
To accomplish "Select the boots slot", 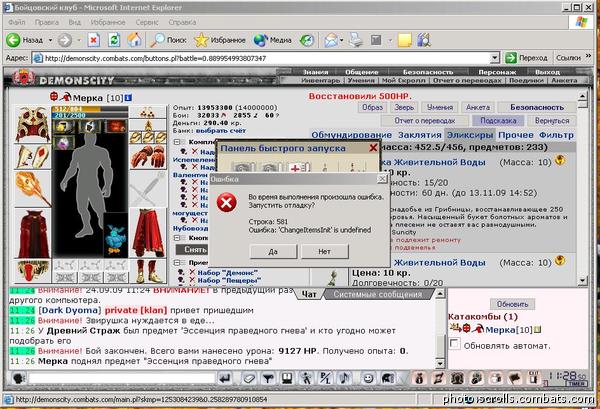I will 148,271.
